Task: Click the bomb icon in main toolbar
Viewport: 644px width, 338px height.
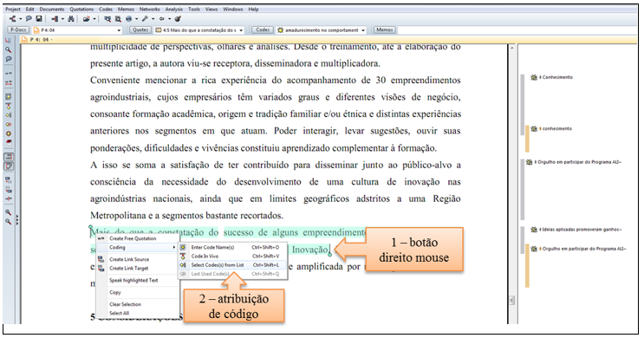Action: (178, 19)
